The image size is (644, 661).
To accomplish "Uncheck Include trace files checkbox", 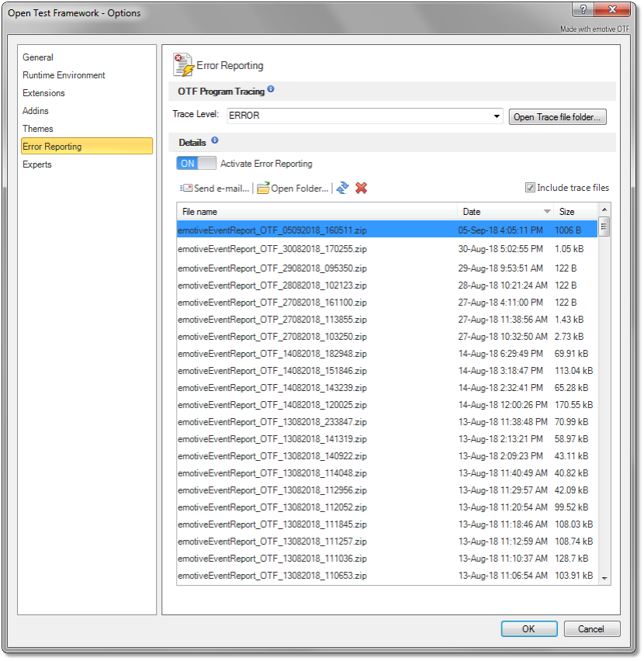I will click(530, 188).
